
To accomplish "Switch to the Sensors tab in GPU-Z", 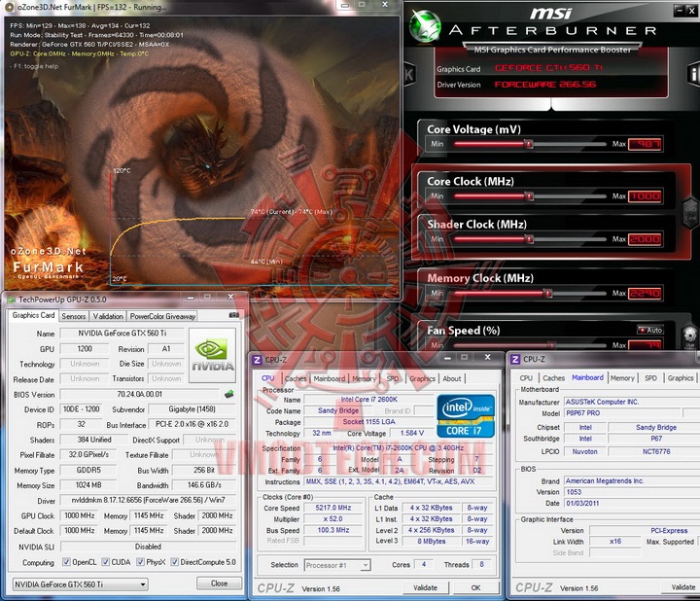I will point(74,316).
